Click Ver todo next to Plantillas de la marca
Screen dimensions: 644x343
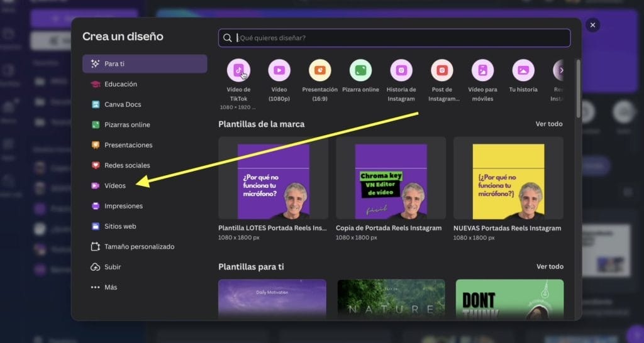(548, 124)
